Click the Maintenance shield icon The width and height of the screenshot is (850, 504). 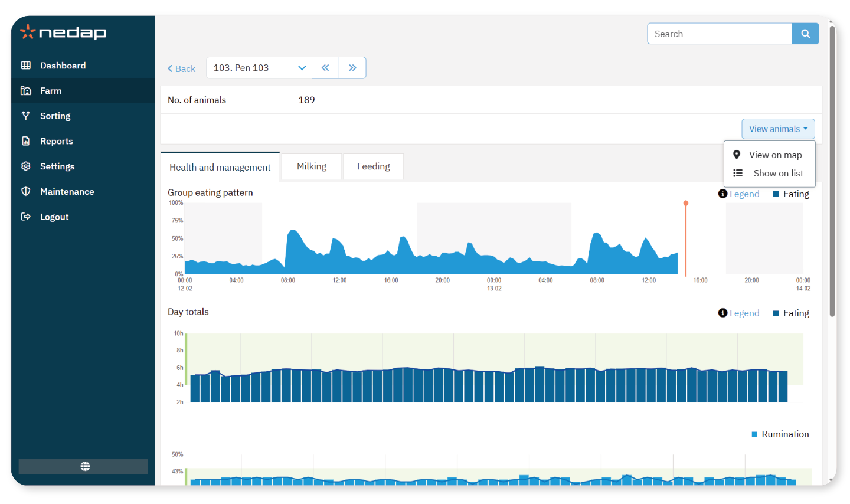[26, 191]
